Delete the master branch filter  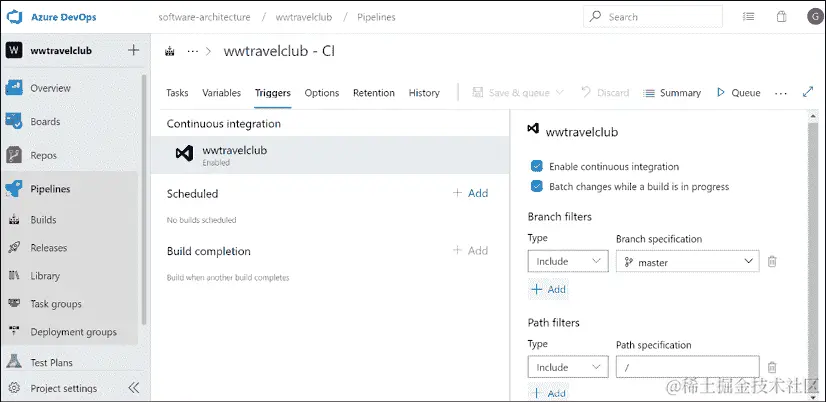pos(772,261)
